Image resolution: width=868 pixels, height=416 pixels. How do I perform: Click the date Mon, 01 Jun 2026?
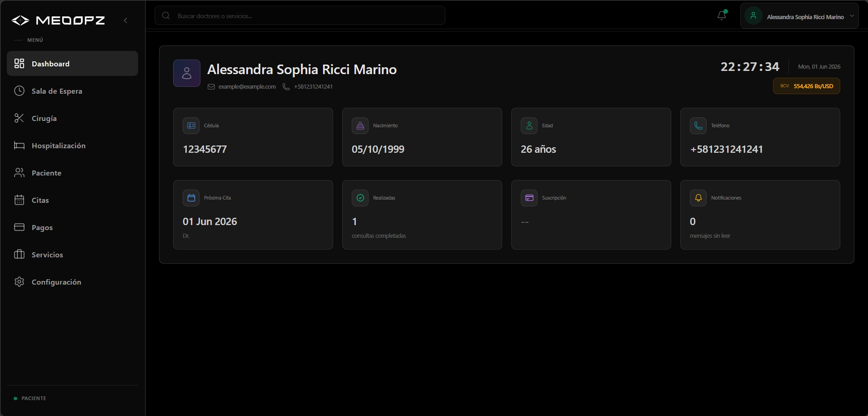(819, 67)
